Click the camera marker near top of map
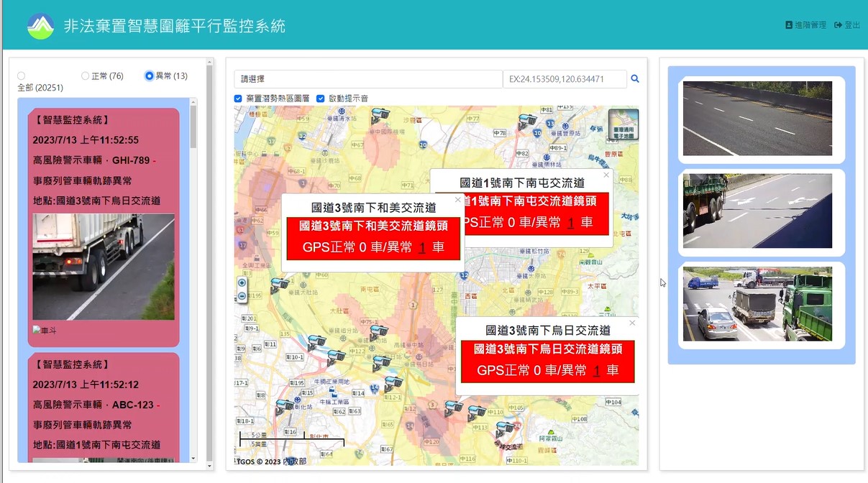 [x=380, y=114]
